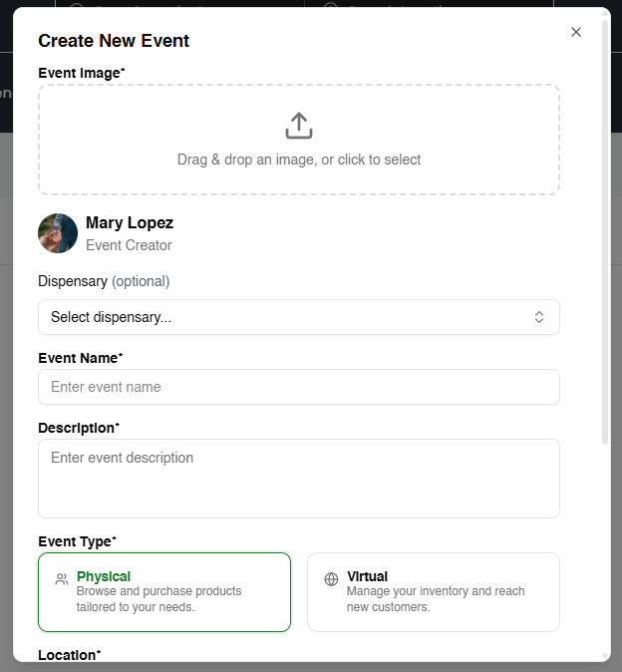
Task: Click the 'Drag & drop an image' text
Action: [299, 160]
